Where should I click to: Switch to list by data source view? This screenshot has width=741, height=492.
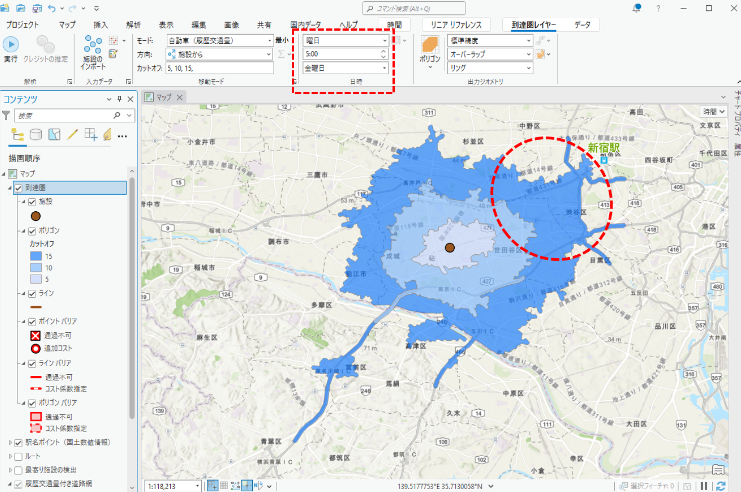(36, 135)
